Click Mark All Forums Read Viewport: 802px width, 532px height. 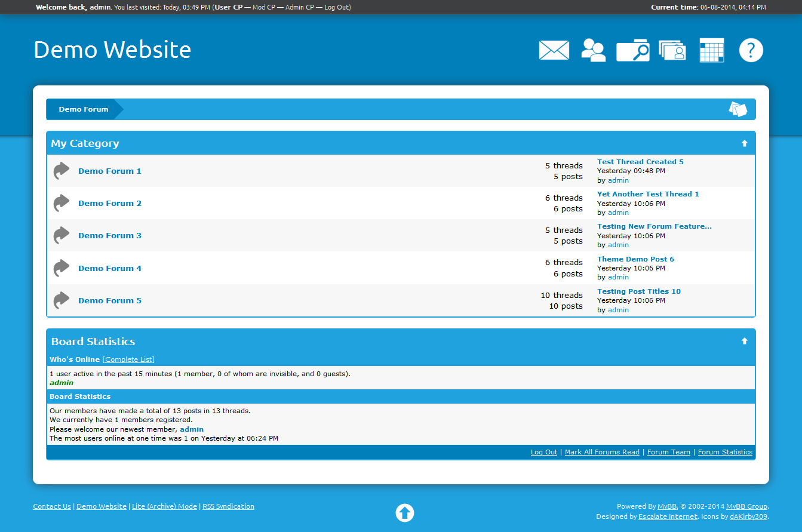pyautogui.click(x=601, y=452)
